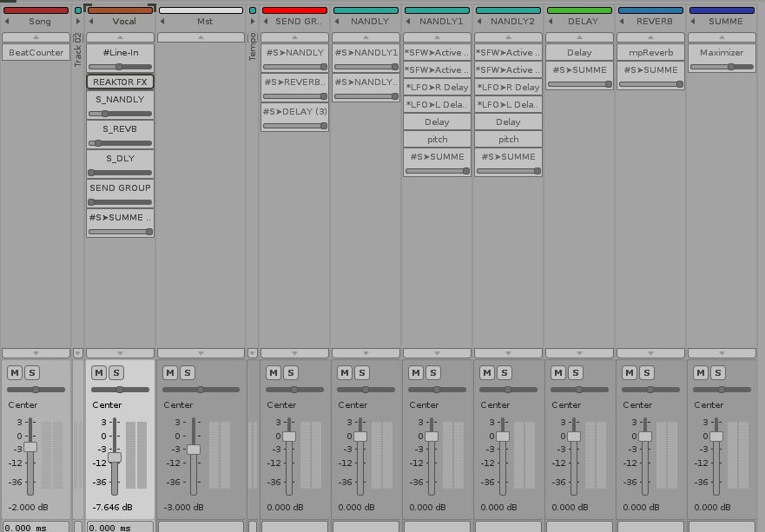
Task: Click the up-arrow bar above the Vocal device chain
Action: tap(120, 37)
